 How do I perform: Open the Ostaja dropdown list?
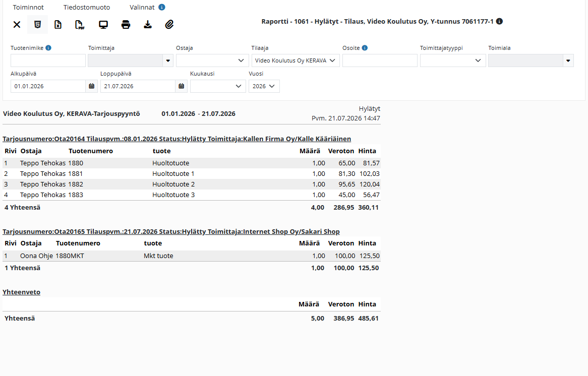(212, 60)
